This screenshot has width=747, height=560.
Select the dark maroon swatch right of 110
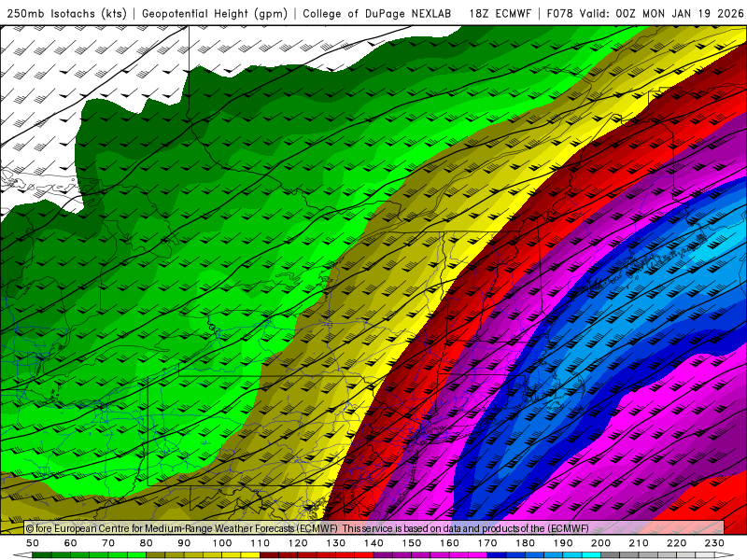pyautogui.click(x=269, y=555)
